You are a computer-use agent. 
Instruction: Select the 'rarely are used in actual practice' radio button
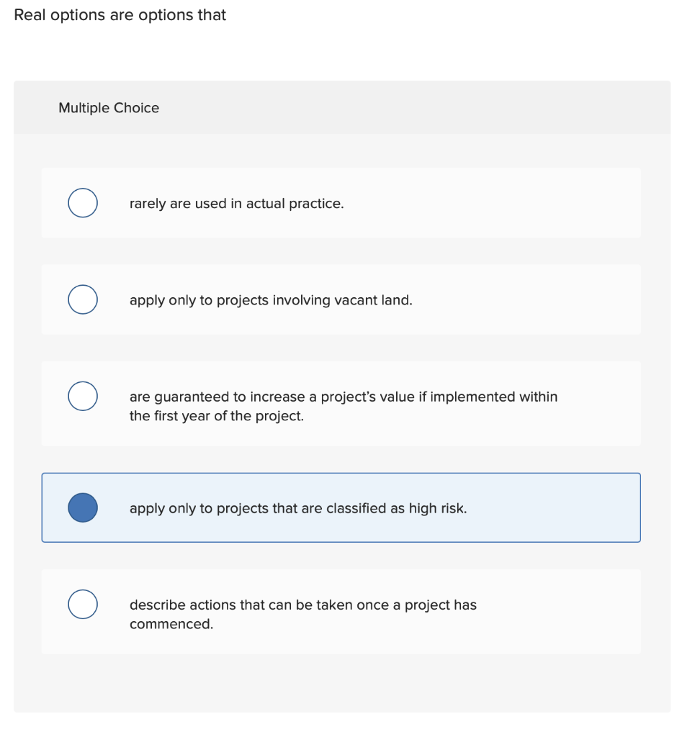click(82, 202)
